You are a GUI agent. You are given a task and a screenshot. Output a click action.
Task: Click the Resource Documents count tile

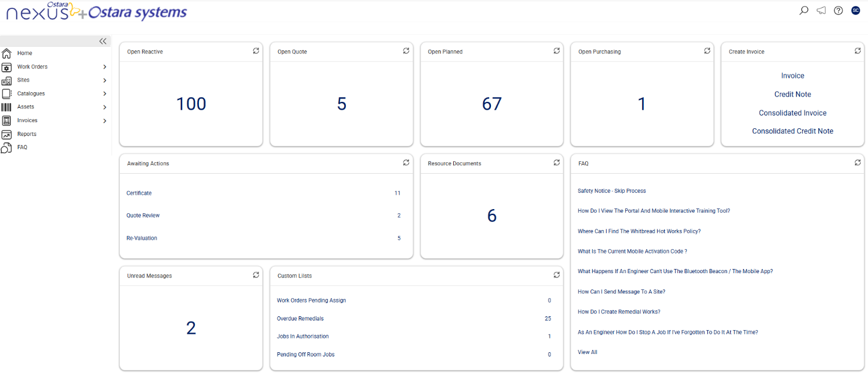coord(492,215)
